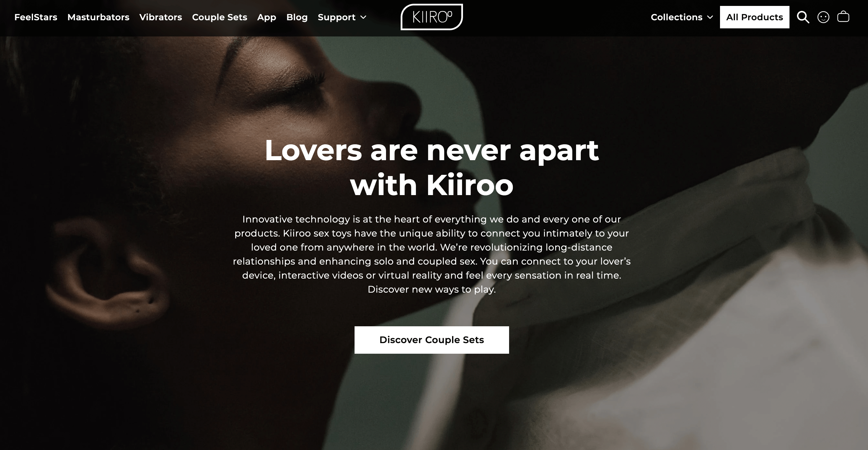
Task: Click the 'Lovers are never apart' headline
Action: [x=432, y=168]
